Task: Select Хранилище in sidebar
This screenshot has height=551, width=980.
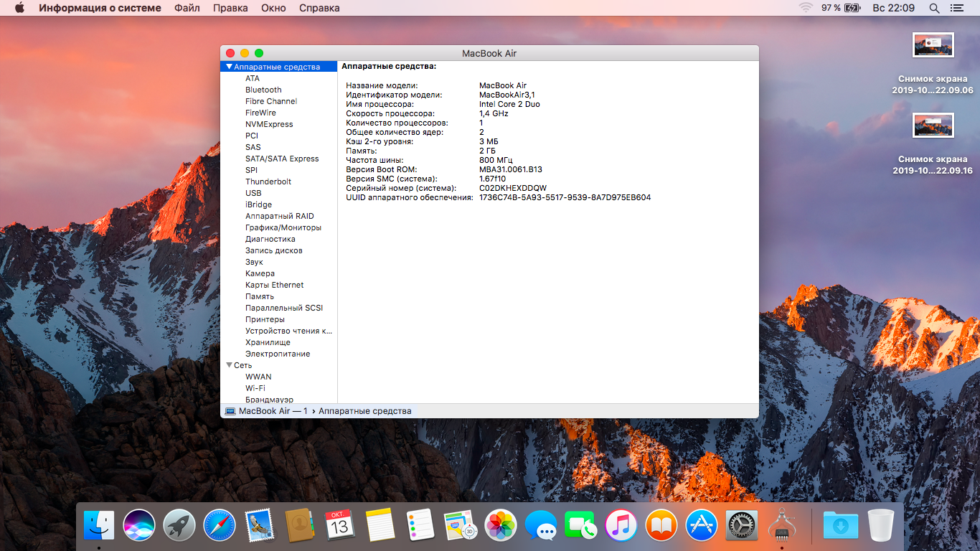Action: pyautogui.click(x=268, y=342)
